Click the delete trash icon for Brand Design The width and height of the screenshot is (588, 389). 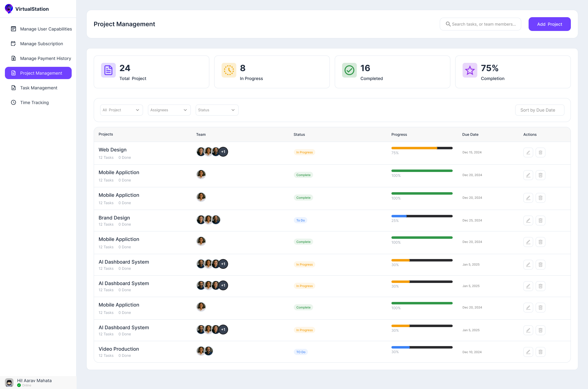(x=541, y=220)
